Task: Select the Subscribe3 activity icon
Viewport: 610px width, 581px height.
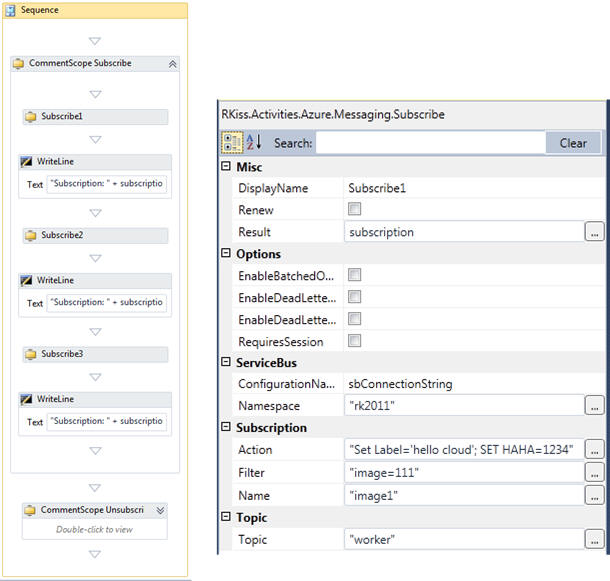Action: coord(30,354)
